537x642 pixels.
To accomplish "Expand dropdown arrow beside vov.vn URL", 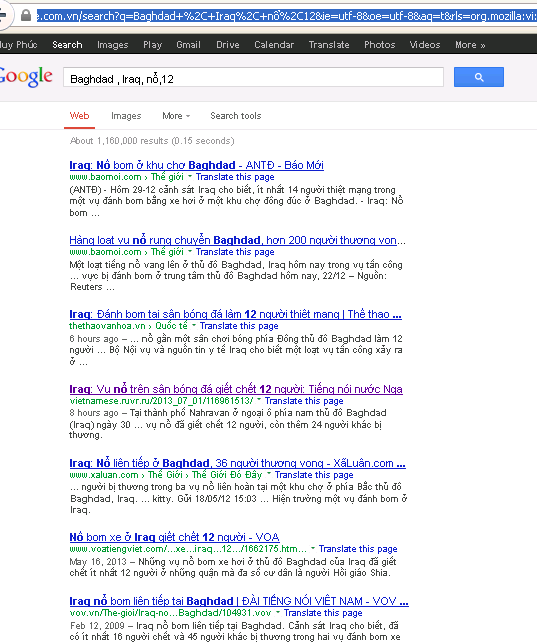I will pyautogui.click(x=278, y=612).
